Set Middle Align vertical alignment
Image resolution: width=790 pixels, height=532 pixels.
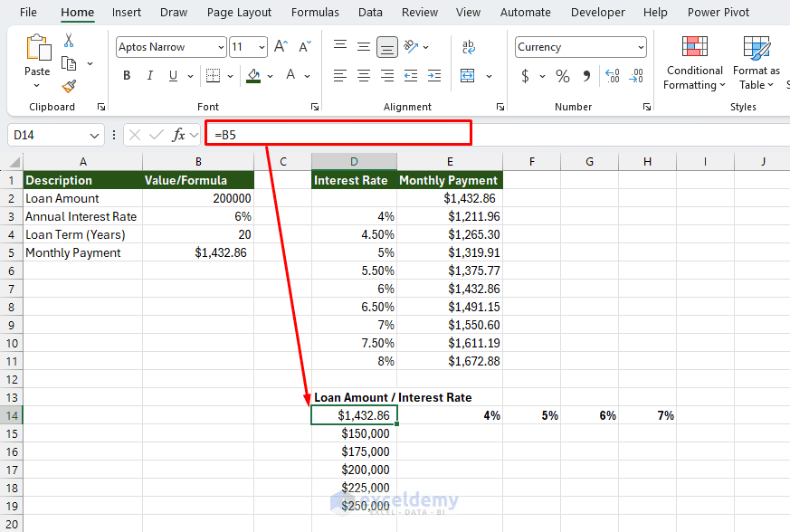363,47
